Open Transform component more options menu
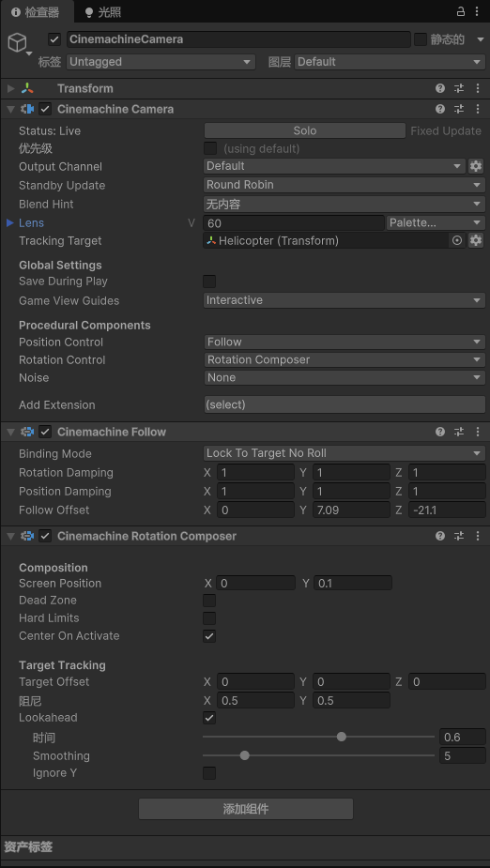The width and height of the screenshot is (490, 868). 477,88
